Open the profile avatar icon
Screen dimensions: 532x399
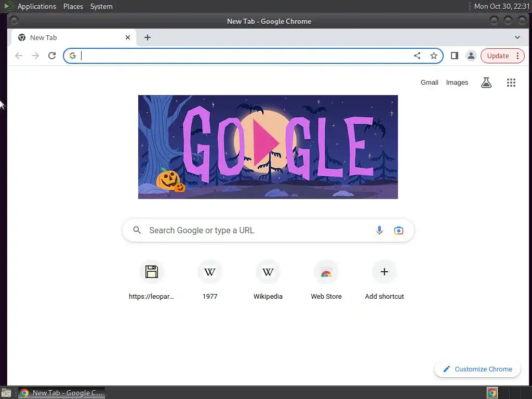point(471,56)
